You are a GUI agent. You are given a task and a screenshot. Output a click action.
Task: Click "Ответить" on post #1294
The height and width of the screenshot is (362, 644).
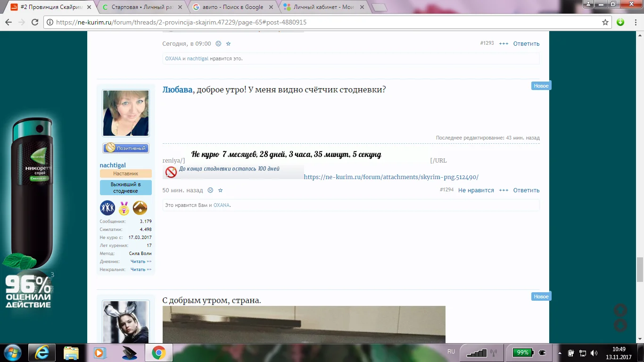526,190
